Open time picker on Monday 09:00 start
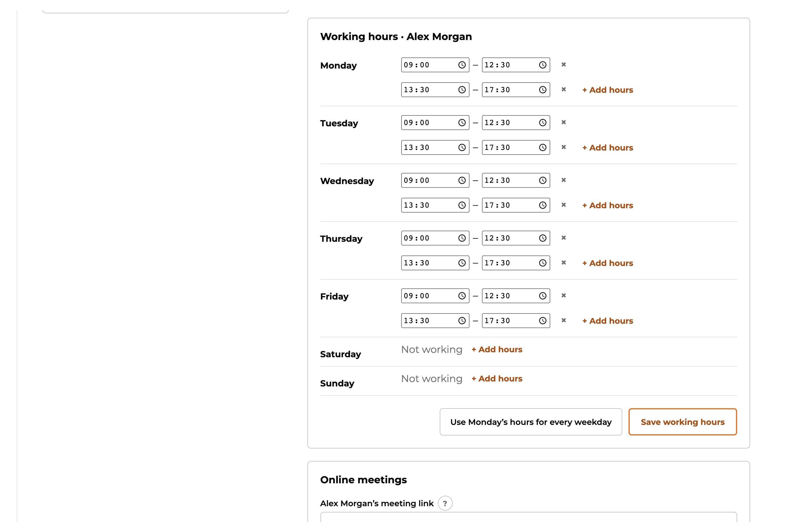 click(x=462, y=65)
